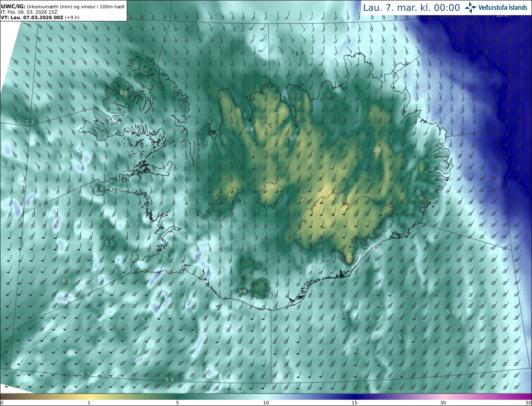Click the 6.5 value label

tap(294, 137)
